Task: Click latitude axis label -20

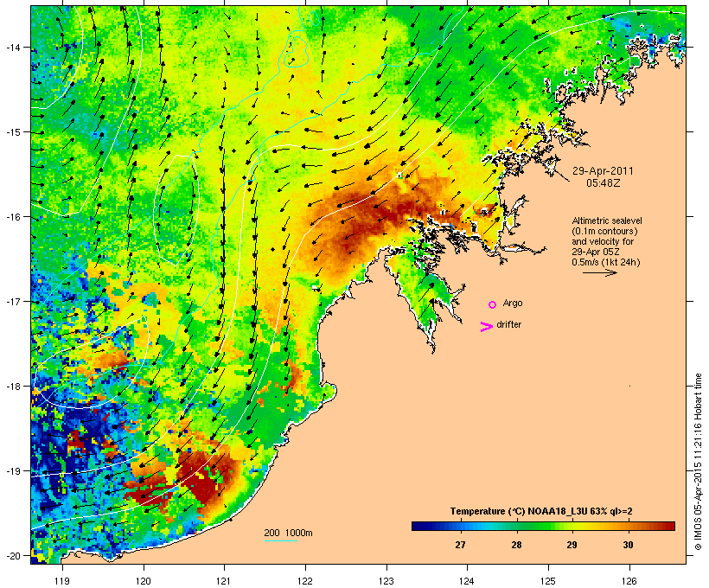Action: click(x=12, y=555)
